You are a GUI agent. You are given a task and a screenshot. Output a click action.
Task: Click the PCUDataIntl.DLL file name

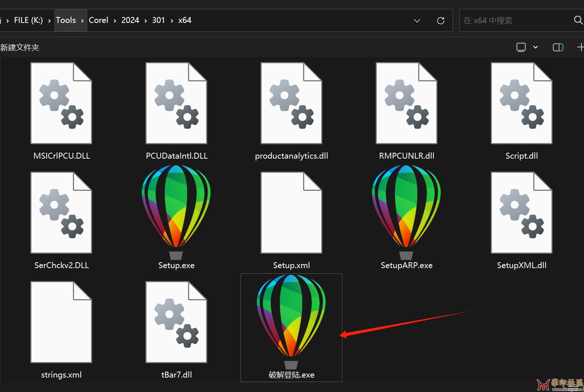pyautogui.click(x=177, y=156)
